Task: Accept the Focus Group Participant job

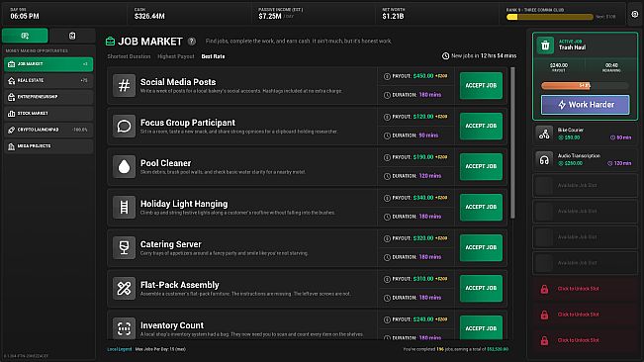Action: click(x=481, y=126)
